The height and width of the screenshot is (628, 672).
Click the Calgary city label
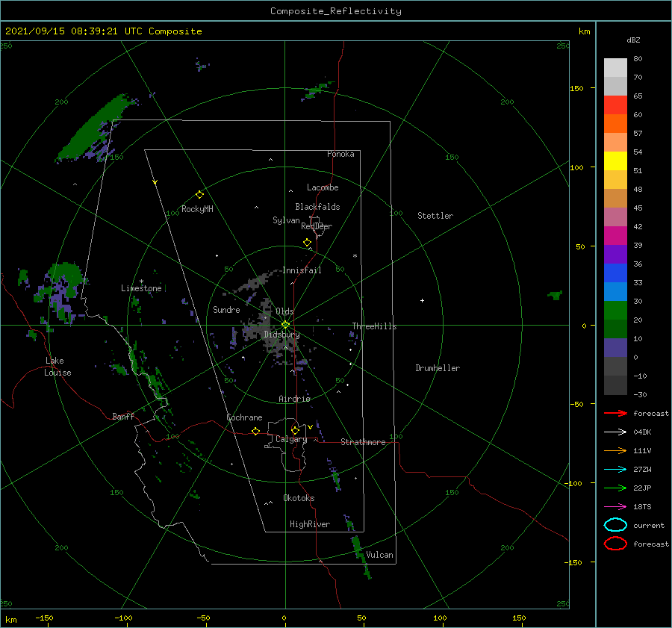pos(291,439)
